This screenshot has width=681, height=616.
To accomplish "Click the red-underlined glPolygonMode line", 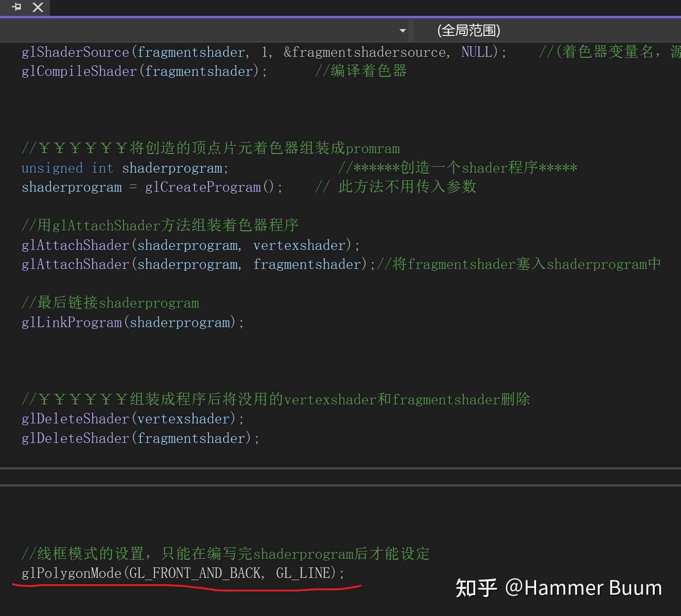I will (x=182, y=573).
